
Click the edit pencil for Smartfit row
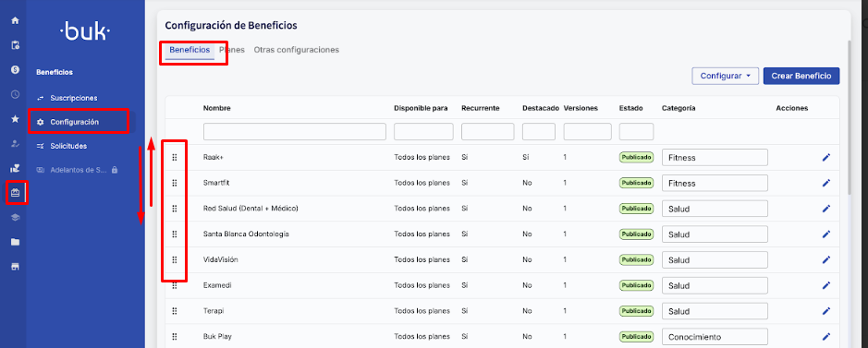click(825, 183)
